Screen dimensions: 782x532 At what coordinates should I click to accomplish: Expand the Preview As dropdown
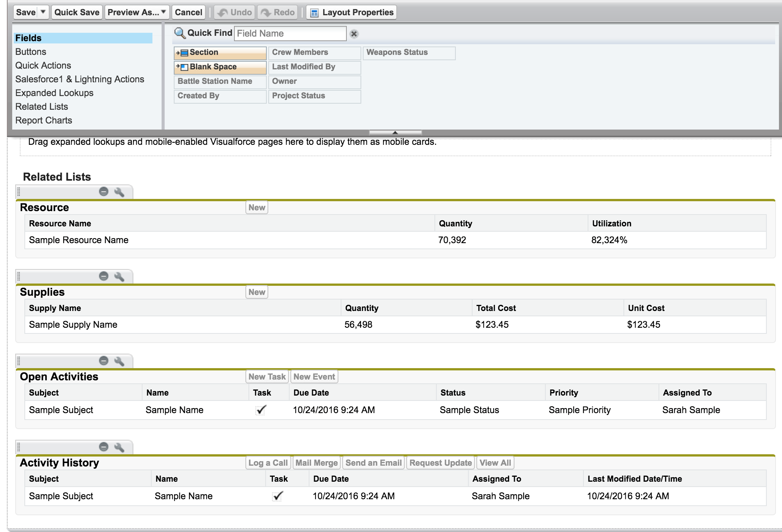137,13
